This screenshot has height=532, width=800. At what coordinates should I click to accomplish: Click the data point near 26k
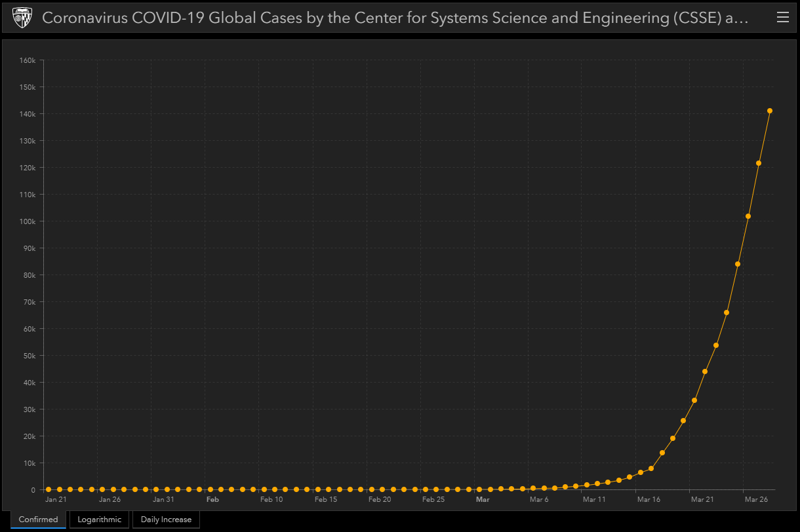(683, 421)
